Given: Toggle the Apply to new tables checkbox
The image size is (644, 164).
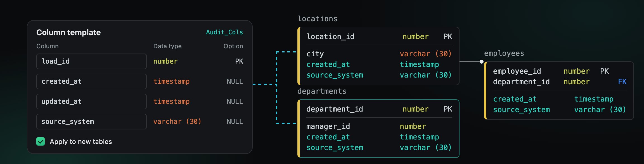Looking at the screenshot, I should click(x=41, y=142).
